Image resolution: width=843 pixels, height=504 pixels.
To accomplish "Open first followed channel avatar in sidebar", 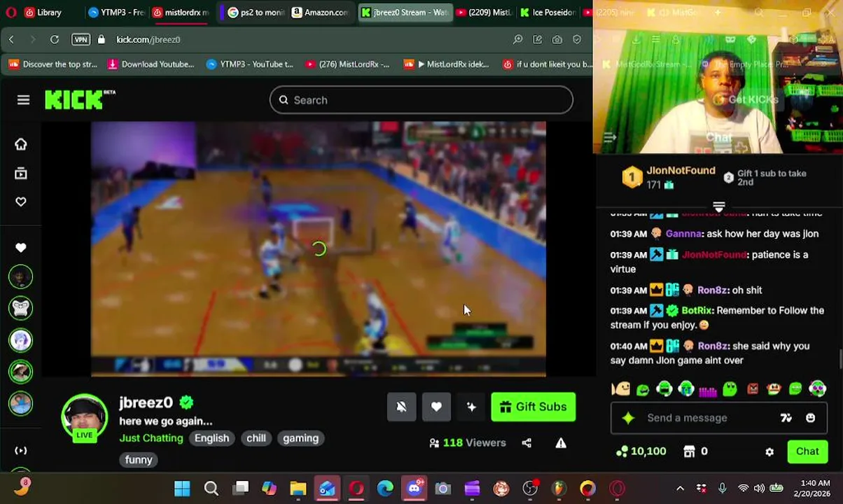I will [21, 277].
